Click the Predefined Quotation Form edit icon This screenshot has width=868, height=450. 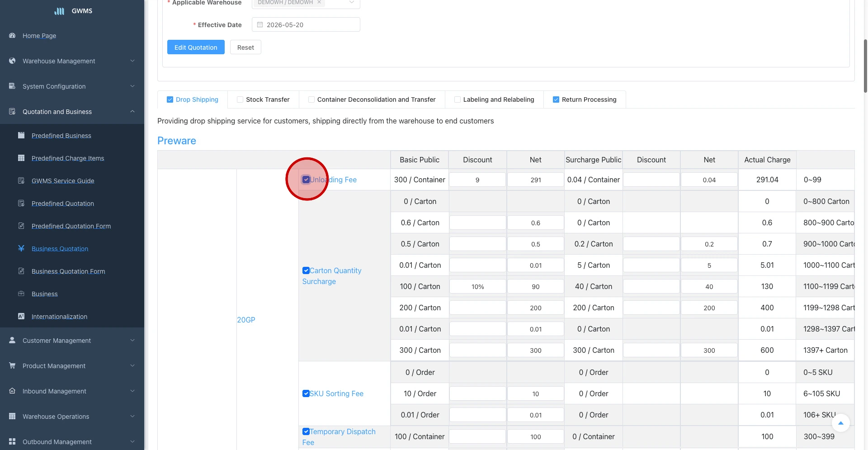click(21, 226)
